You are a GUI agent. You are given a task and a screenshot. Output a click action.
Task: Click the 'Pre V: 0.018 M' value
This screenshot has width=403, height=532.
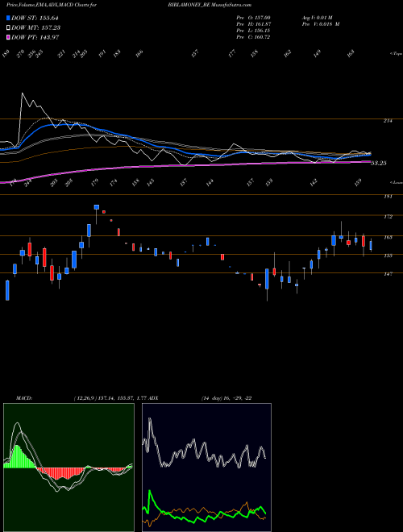pos(320,24)
